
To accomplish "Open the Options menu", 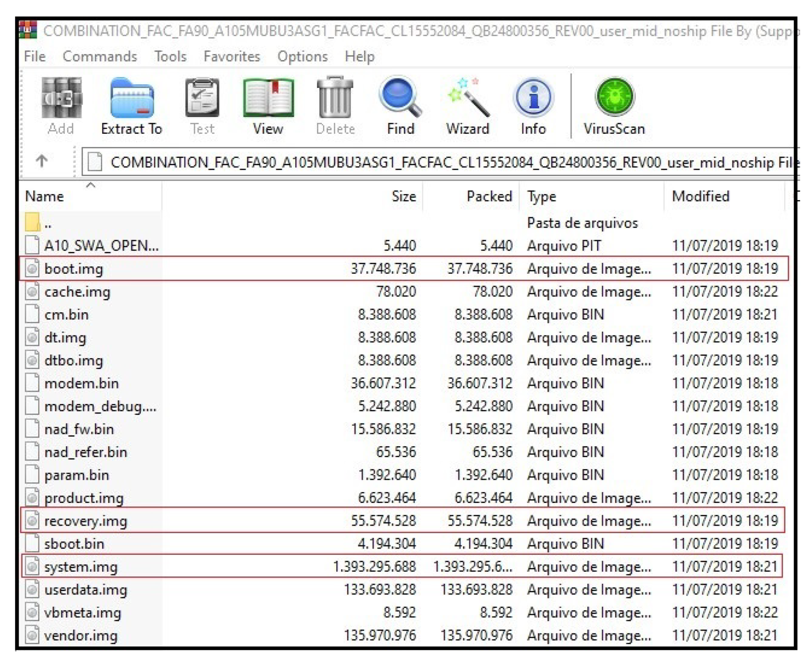I will [x=303, y=57].
